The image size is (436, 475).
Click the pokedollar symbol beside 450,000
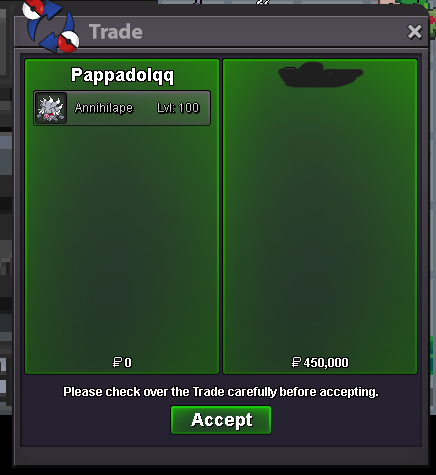tap(296, 362)
